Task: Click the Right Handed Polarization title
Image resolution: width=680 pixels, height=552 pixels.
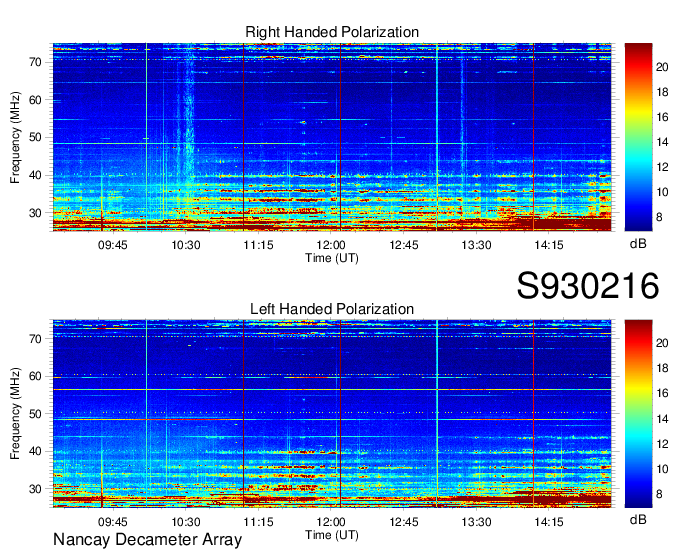Action: [332, 32]
